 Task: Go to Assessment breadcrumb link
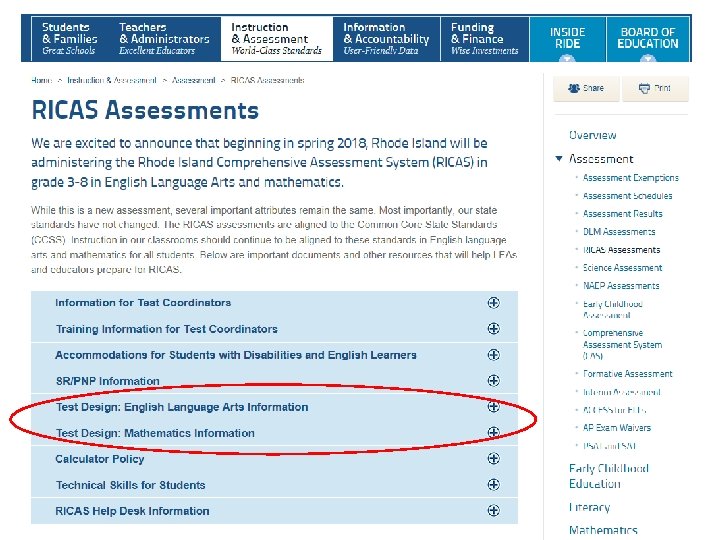tap(193, 80)
